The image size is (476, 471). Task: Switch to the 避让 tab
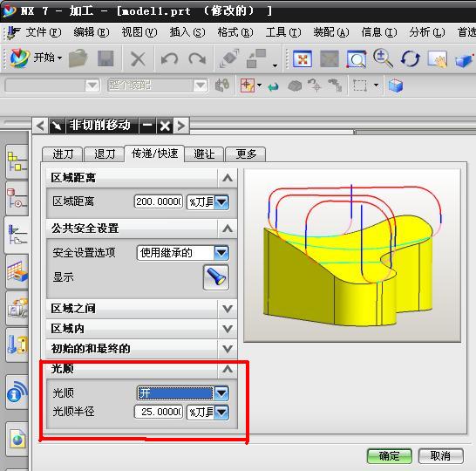(x=204, y=154)
